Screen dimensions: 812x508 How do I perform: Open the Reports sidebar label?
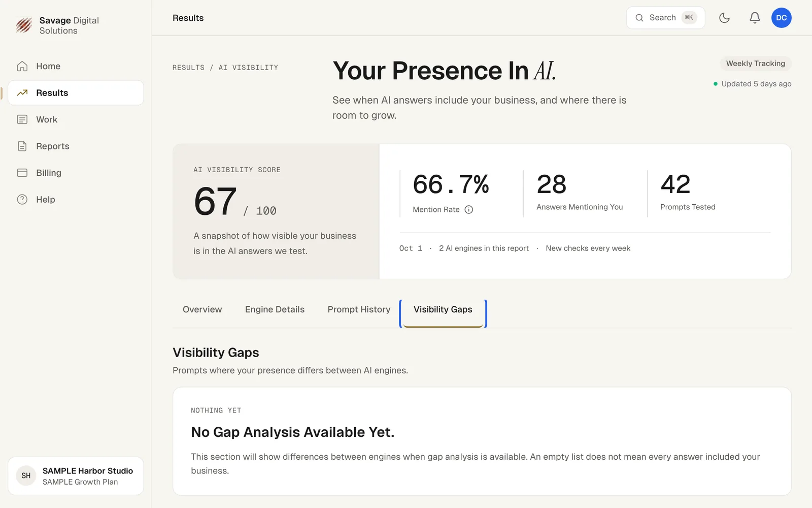[x=53, y=146]
